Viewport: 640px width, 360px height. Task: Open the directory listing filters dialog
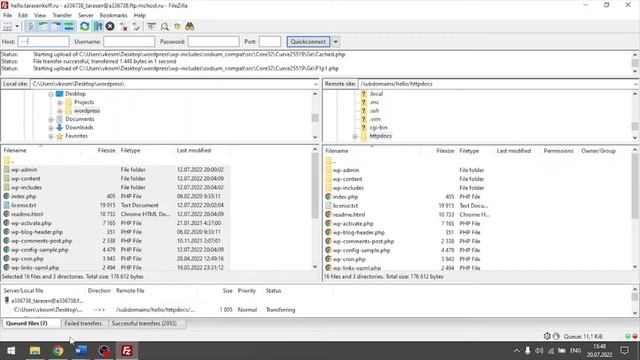pyautogui.click(x=151, y=27)
